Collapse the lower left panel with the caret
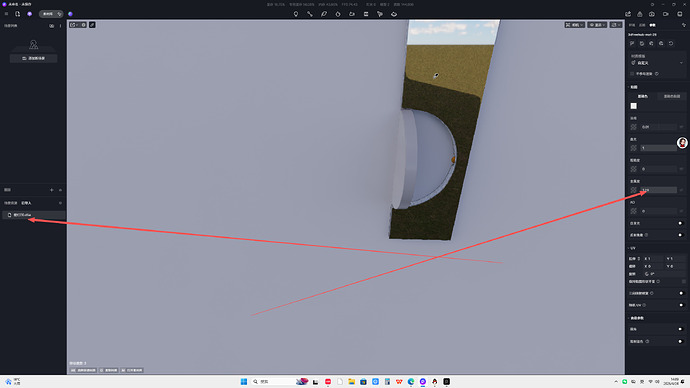The image size is (690, 388). [60, 190]
